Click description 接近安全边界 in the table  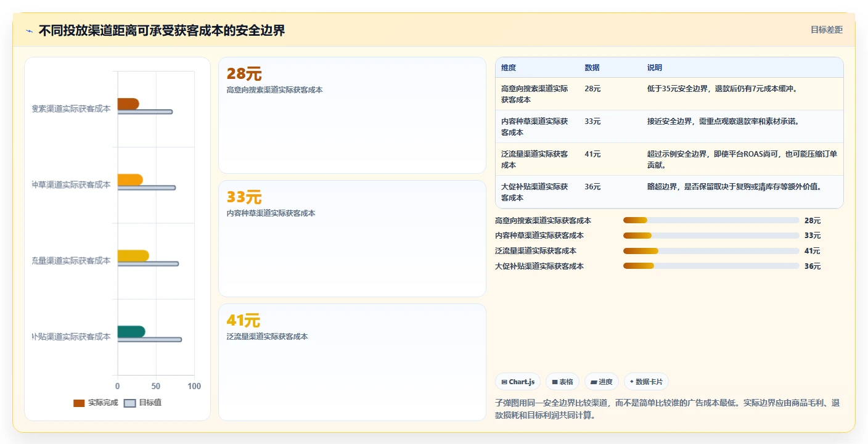coord(724,121)
